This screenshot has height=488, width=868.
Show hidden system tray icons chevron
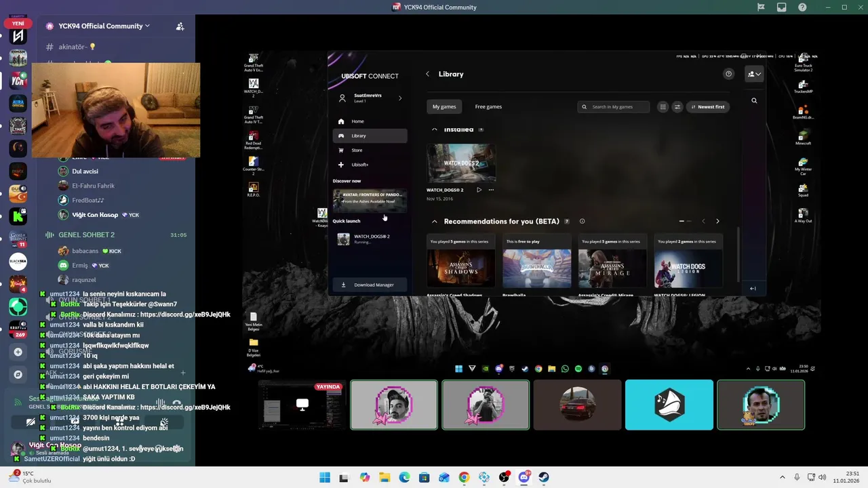click(783, 477)
